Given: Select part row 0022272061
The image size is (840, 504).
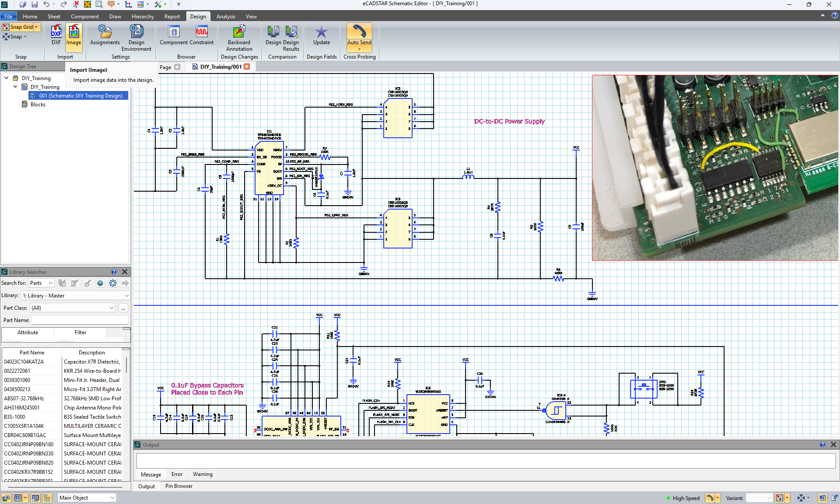Looking at the screenshot, I should coord(62,371).
